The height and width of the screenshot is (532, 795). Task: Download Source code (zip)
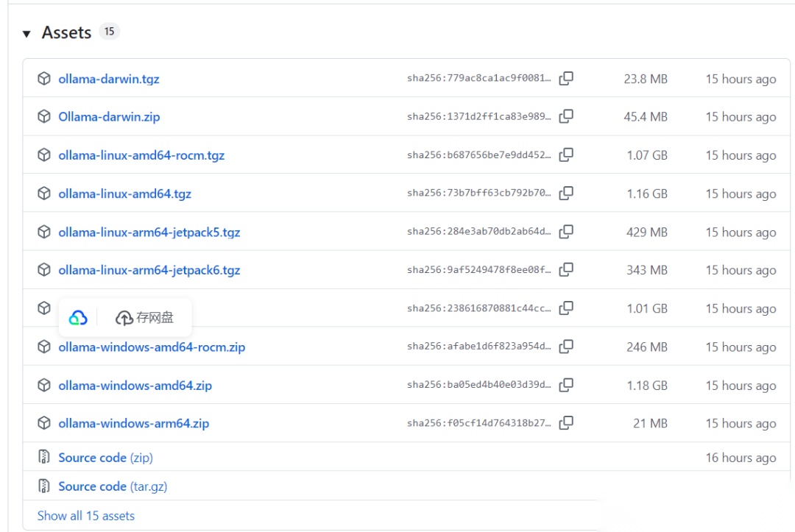105,458
